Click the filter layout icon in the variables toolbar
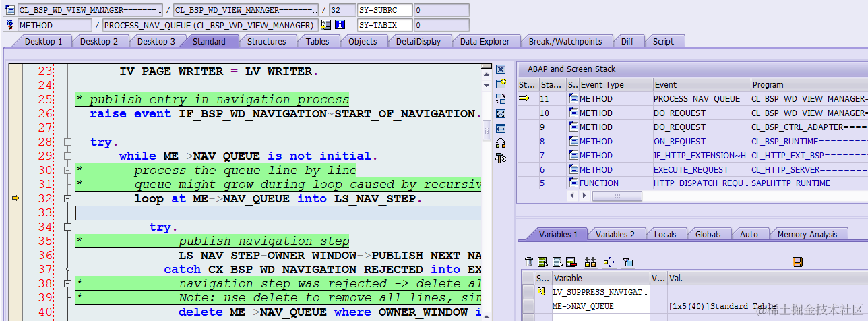The height and width of the screenshot is (321, 868). pos(627,262)
